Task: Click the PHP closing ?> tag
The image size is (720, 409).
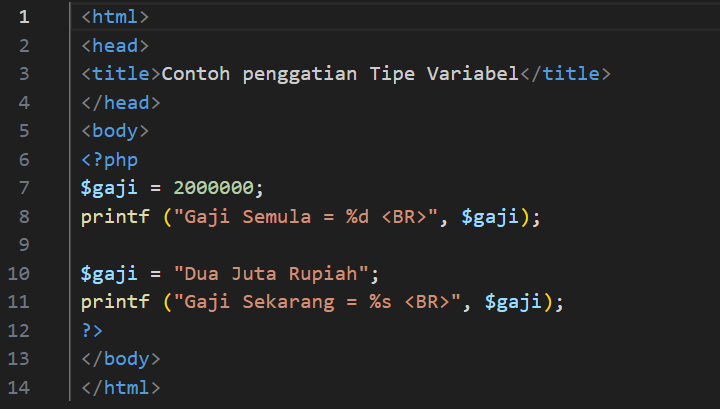Action: tap(93, 330)
